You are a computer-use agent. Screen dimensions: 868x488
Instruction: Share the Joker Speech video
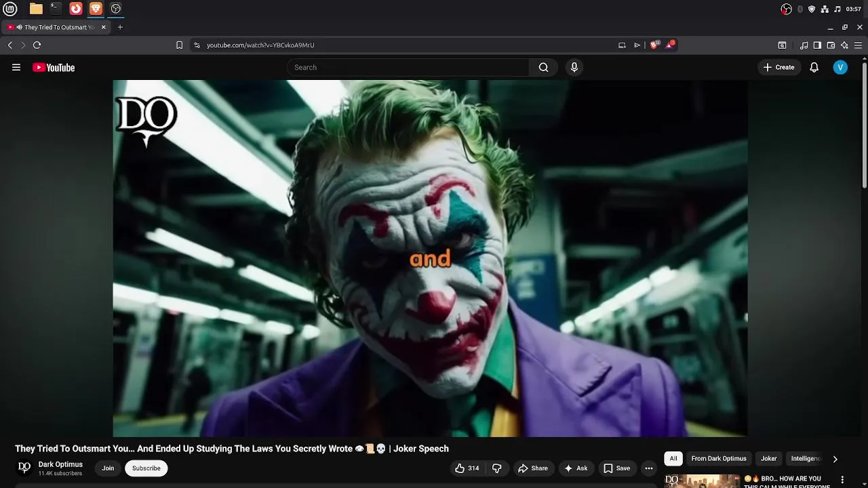[533, 468]
